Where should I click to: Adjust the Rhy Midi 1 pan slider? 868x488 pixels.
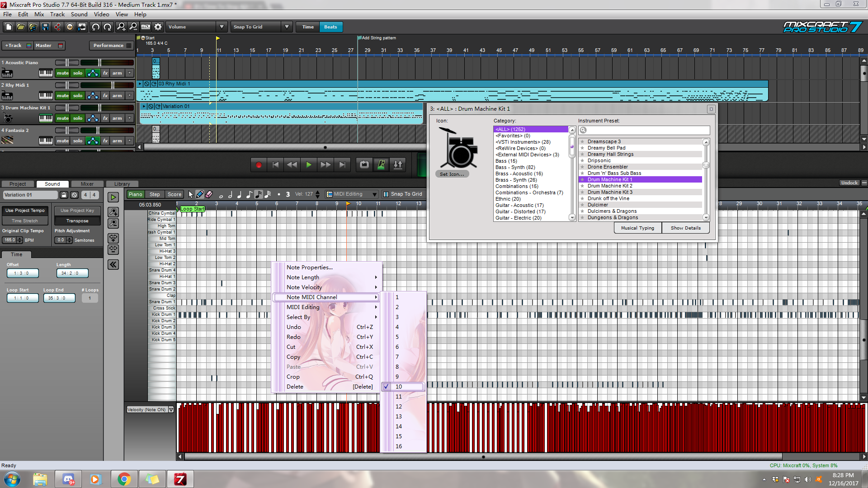(x=67, y=85)
